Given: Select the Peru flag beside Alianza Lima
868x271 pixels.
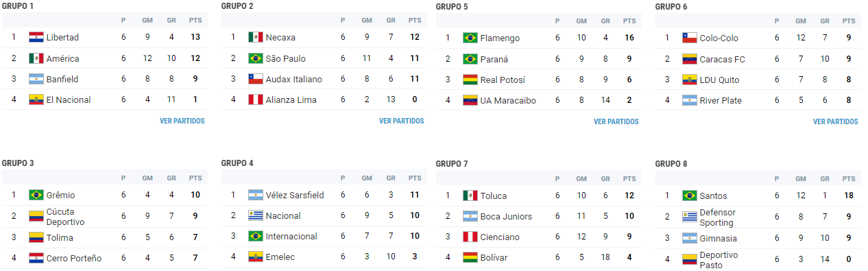Looking at the screenshot, I should pos(256,99).
